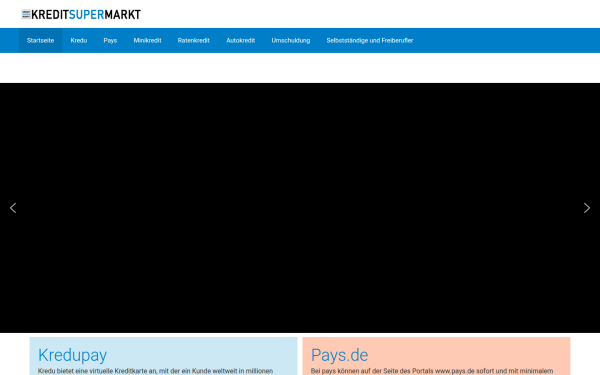Click the Kreditsupermarkt logo
The height and width of the screenshot is (375, 600).
81,15
